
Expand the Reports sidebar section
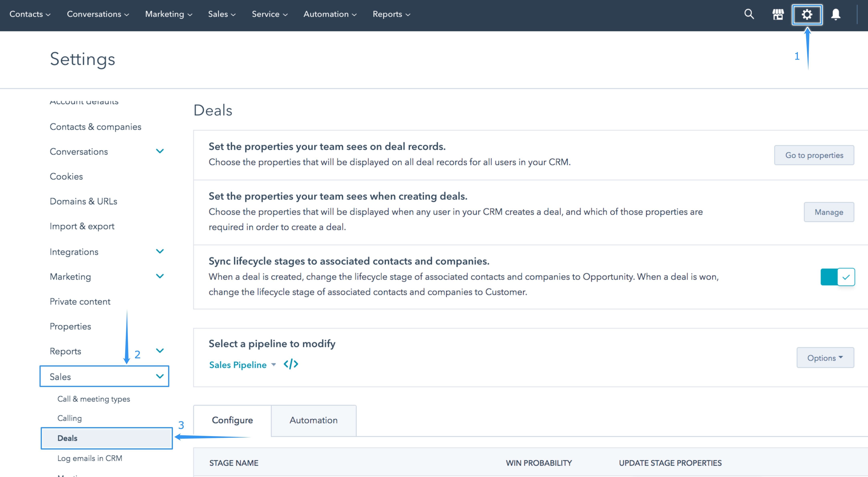pyautogui.click(x=160, y=351)
